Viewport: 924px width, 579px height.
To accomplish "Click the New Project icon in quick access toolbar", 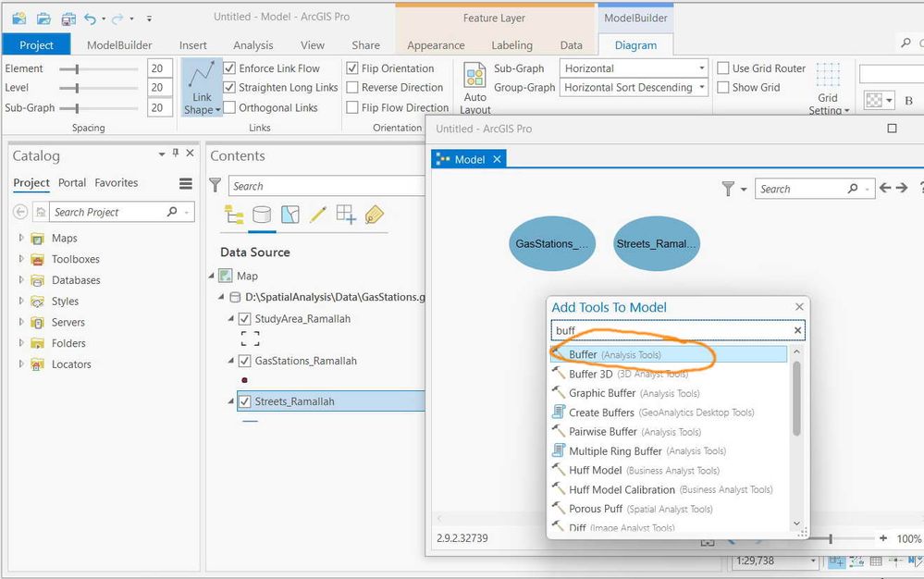I will [18, 18].
